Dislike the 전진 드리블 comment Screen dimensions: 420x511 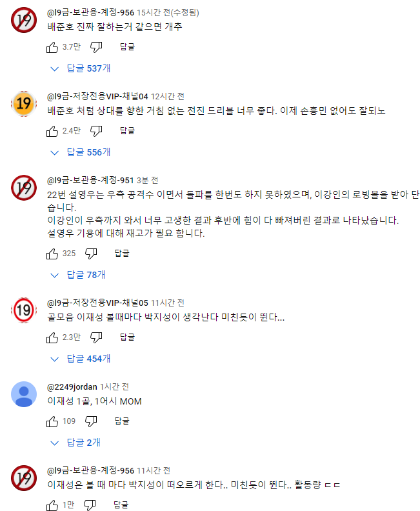pyautogui.click(x=96, y=131)
